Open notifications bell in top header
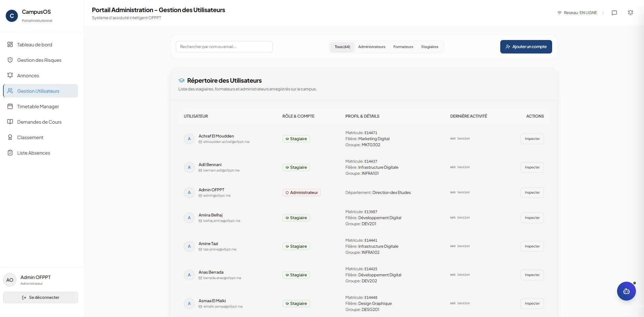The height and width of the screenshot is (317, 644). click(631, 13)
